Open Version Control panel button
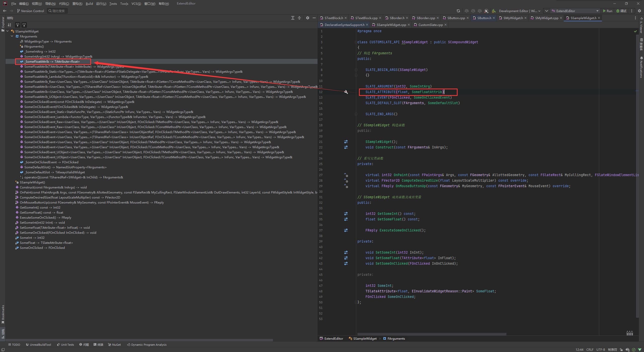 [30, 11]
